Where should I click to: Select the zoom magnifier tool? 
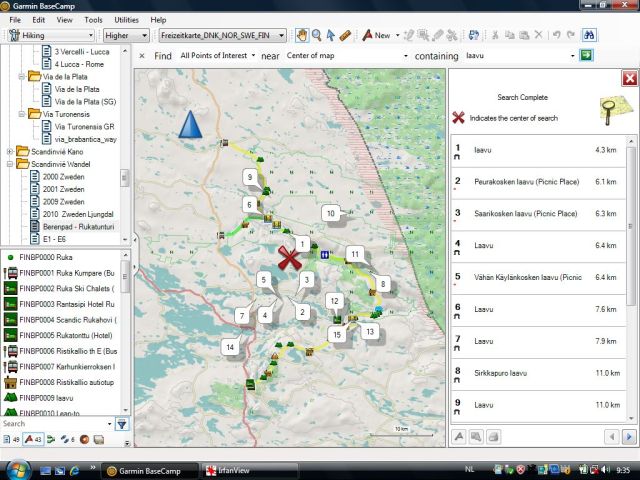coord(316,35)
